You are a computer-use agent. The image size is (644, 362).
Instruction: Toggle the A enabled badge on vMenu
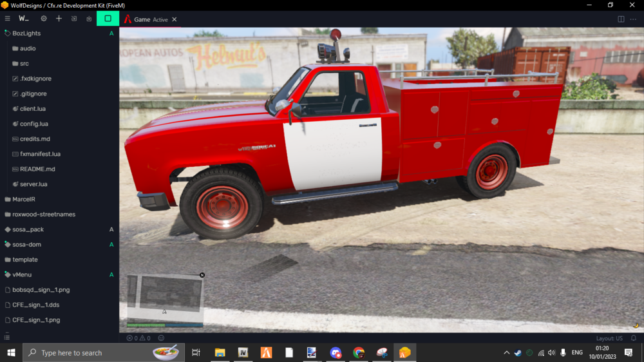(111, 274)
